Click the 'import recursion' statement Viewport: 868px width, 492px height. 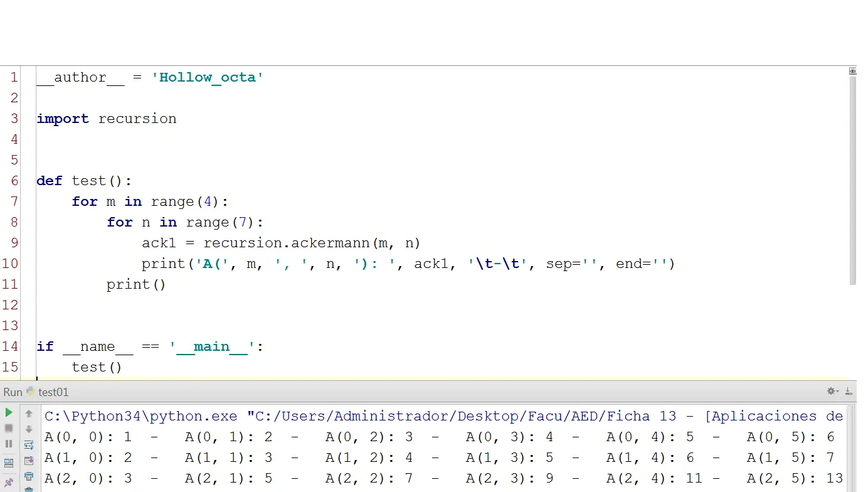pos(107,119)
